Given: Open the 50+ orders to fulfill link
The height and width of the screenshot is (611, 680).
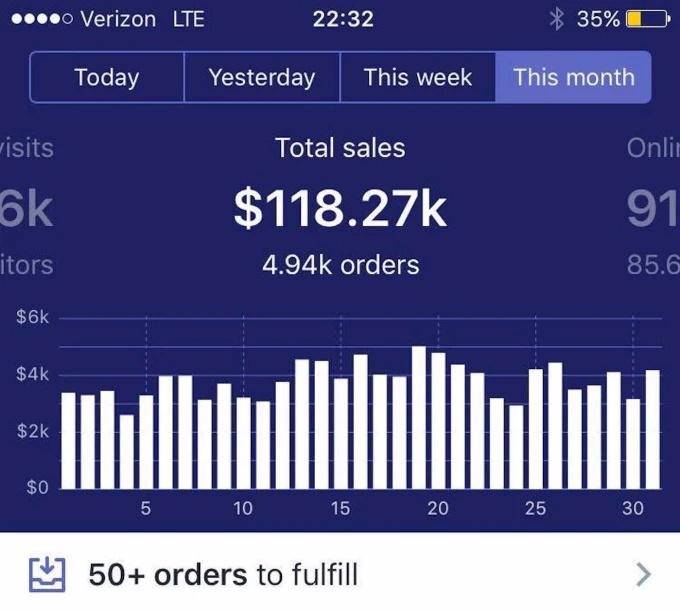Looking at the screenshot, I should [222, 574].
